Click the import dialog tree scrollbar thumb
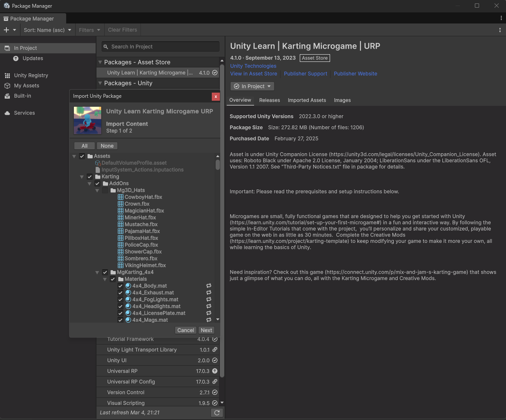The width and height of the screenshot is (506, 420). pyautogui.click(x=218, y=164)
